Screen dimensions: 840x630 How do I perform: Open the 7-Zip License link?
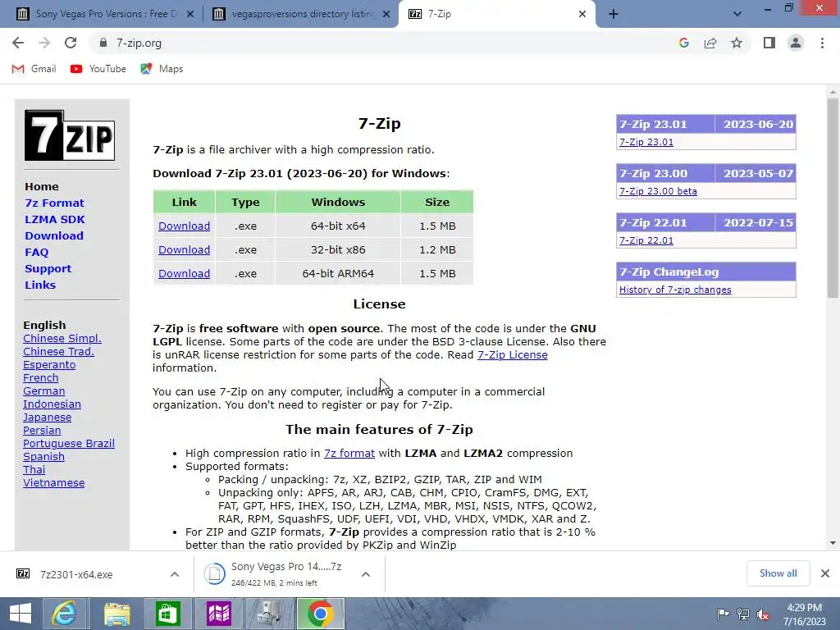pos(512,354)
